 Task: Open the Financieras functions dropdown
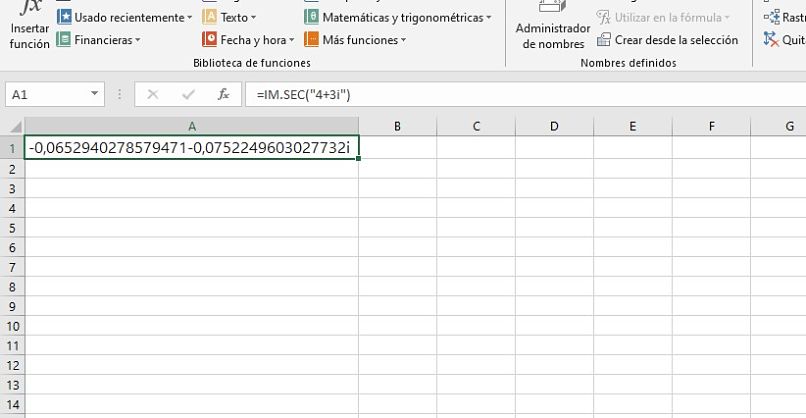coord(99,40)
